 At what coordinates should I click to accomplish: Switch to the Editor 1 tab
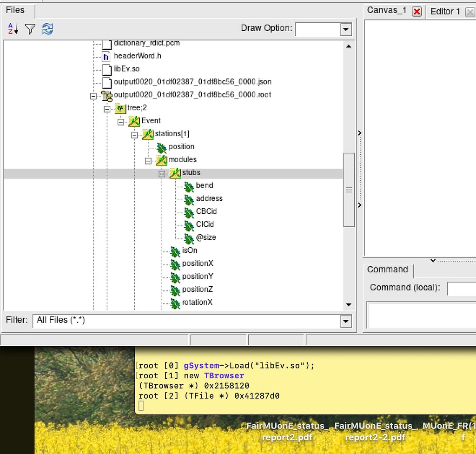pos(444,11)
